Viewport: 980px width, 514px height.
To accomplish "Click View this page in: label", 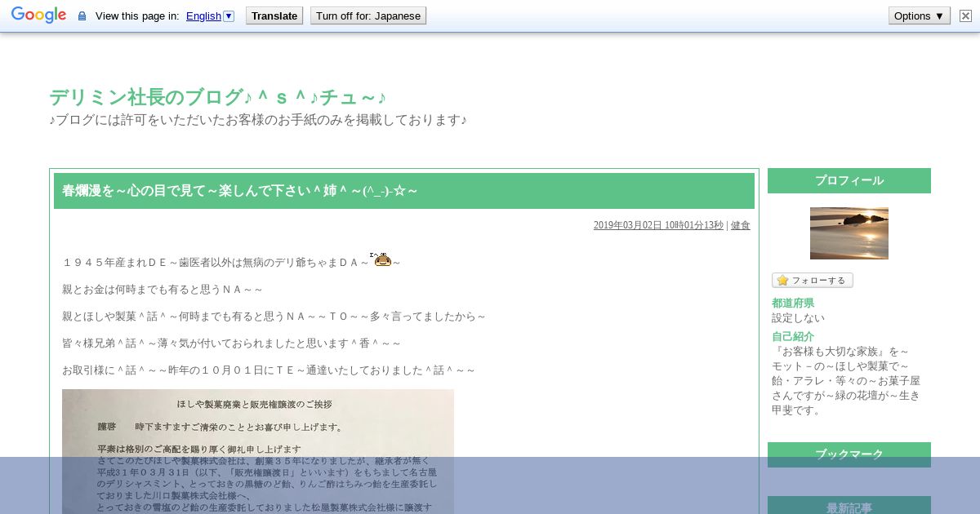I will click(x=137, y=16).
